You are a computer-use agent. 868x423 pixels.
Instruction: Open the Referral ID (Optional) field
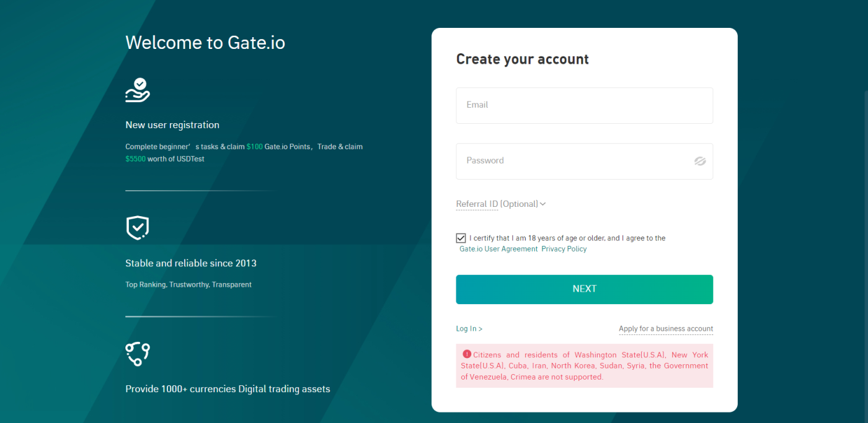pos(501,204)
